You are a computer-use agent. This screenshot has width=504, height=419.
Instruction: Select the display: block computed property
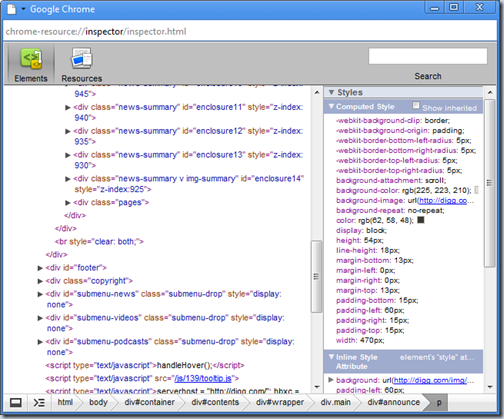361,230
